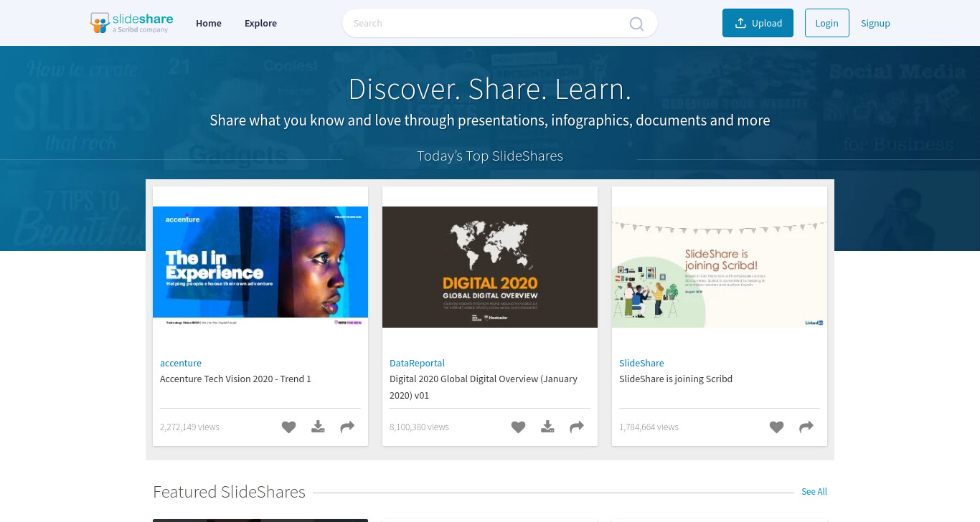Click the search magnifier icon
Image resolution: width=980 pixels, height=522 pixels.
click(x=636, y=24)
